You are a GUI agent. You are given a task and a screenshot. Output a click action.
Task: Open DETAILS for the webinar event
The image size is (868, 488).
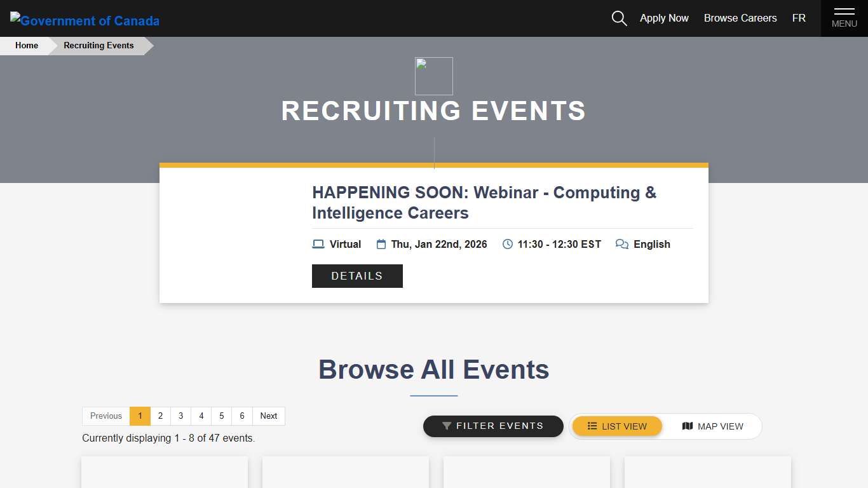coord(357,276)
